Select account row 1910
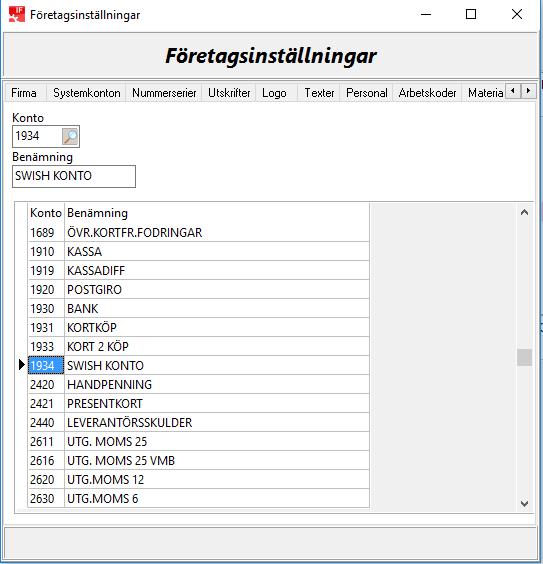The image size is (543, 564). [46, 251]
